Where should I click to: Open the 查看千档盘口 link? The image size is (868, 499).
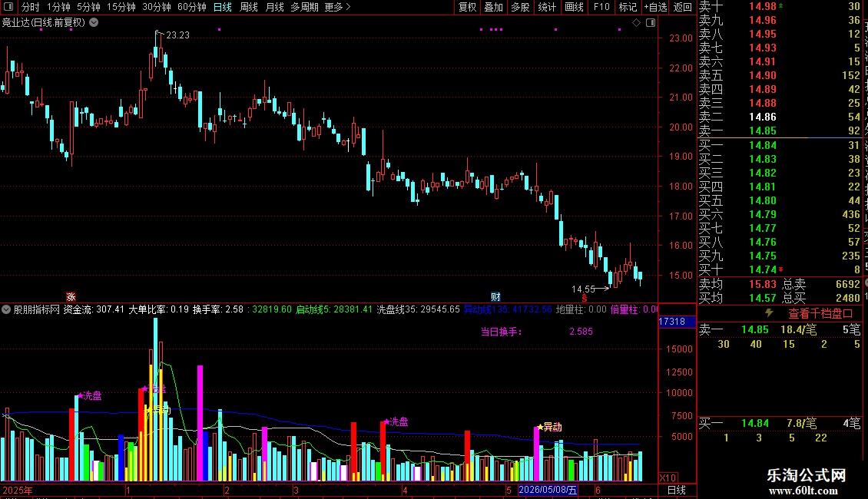(x=820, y=314)
